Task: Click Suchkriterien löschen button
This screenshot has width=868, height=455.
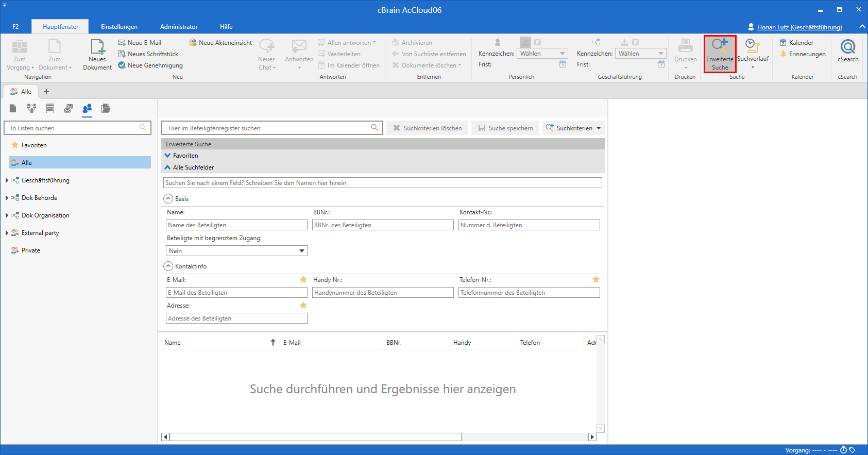Action: [x=428, y=128]
